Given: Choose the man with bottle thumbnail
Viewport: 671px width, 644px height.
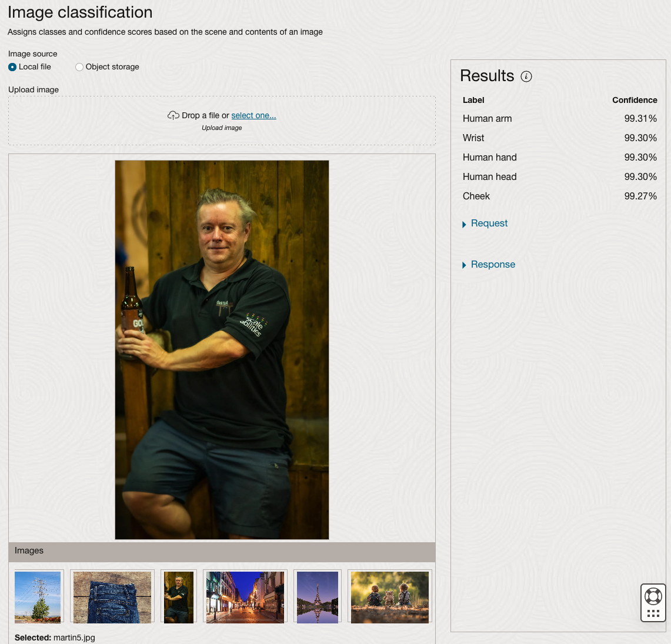Looking at the screenshot, I should (178, 597).
